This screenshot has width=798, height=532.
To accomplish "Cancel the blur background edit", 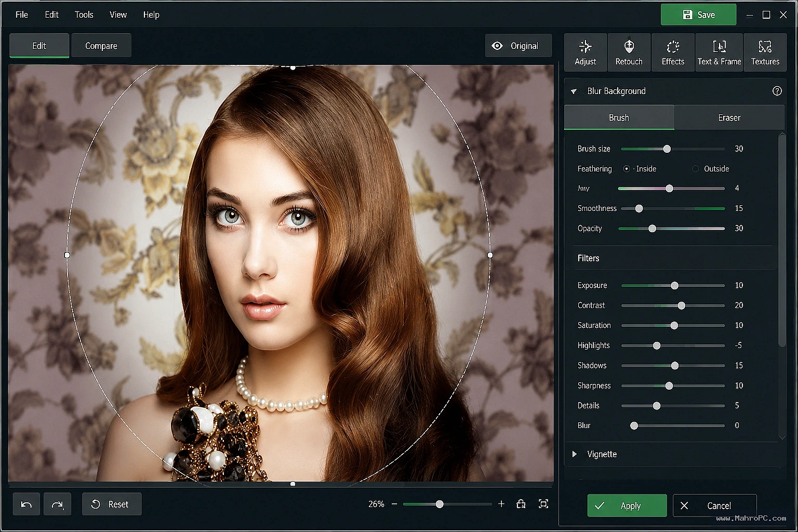I will (x=714, y=506).
